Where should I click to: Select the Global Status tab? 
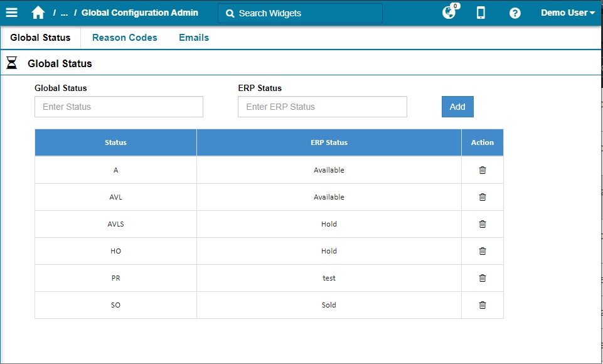40,38
